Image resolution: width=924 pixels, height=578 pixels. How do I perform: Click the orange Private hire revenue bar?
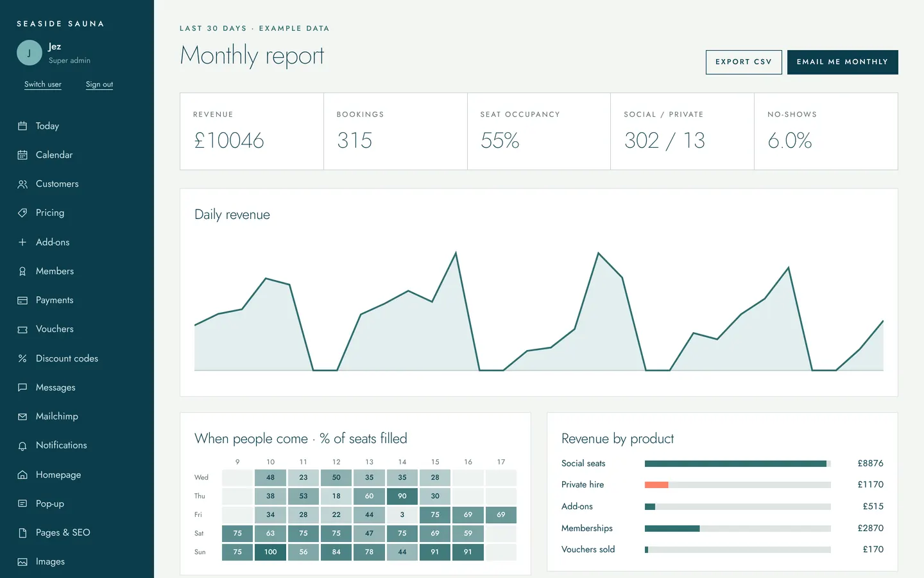click(x=656, y=485)
